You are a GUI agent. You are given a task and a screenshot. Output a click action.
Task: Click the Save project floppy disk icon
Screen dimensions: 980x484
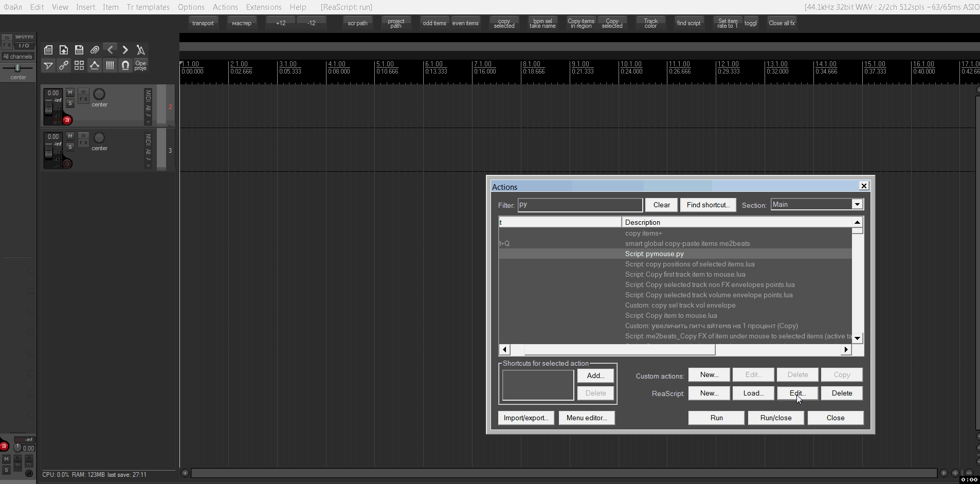[x=79, y=50]
